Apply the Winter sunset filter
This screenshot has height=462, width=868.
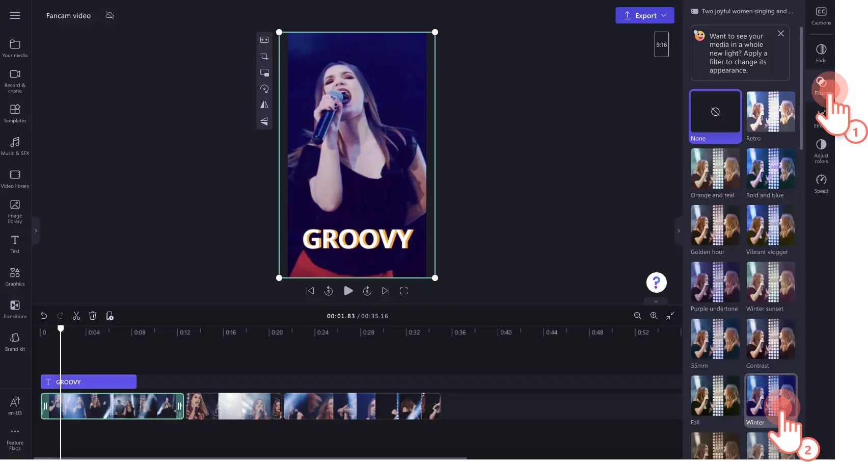click(771, 287)
